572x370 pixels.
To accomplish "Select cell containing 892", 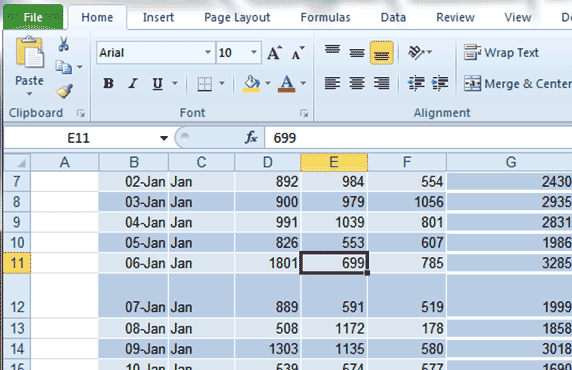I will pyautogui.click(x=267, y=181).
